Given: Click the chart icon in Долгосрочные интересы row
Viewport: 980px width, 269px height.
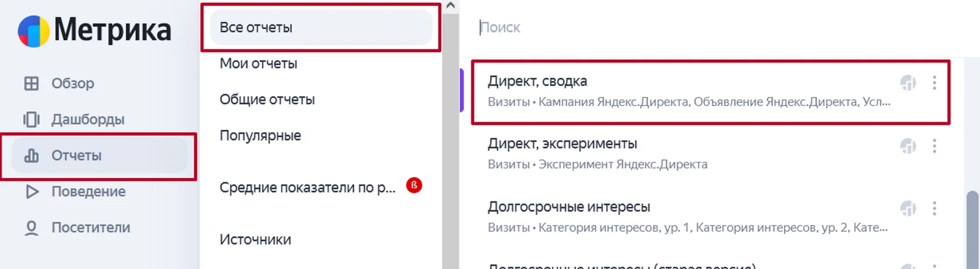Looking at the screenshot, I should [908, 208].
